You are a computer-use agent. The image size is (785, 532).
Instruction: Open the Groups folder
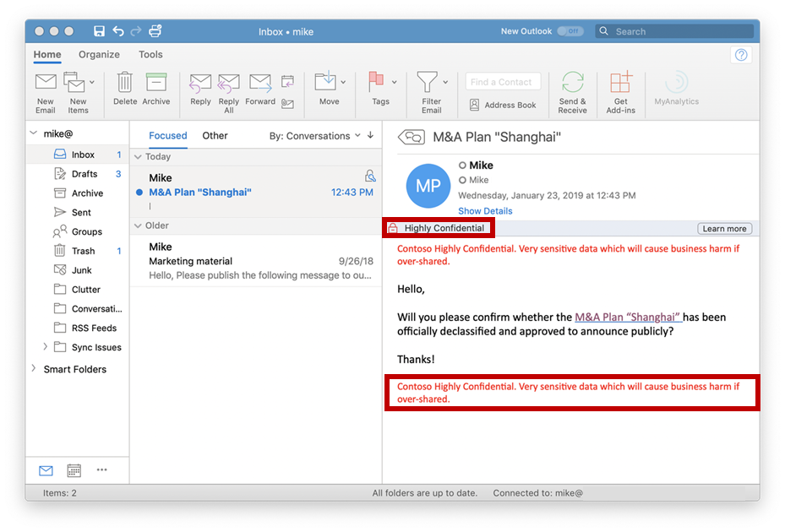coord(78,231)
